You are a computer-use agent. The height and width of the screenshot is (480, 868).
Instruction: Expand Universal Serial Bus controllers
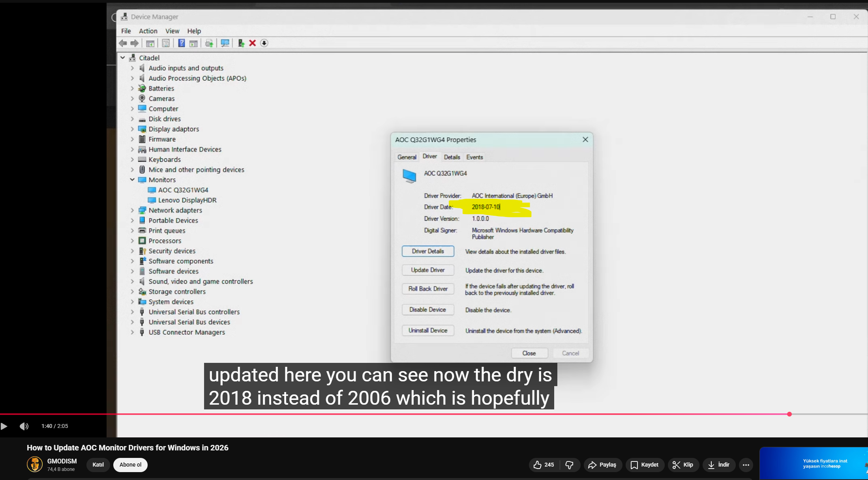coord(133,312)
